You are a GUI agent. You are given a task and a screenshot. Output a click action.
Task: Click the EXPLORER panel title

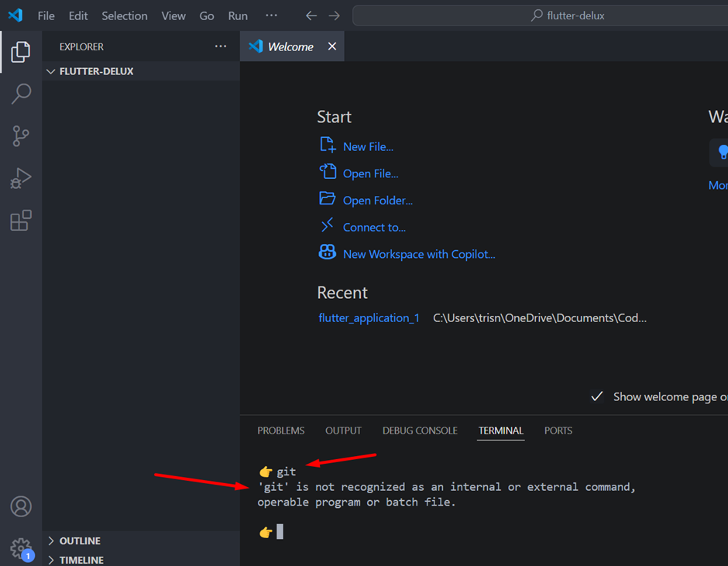(82, 47)
